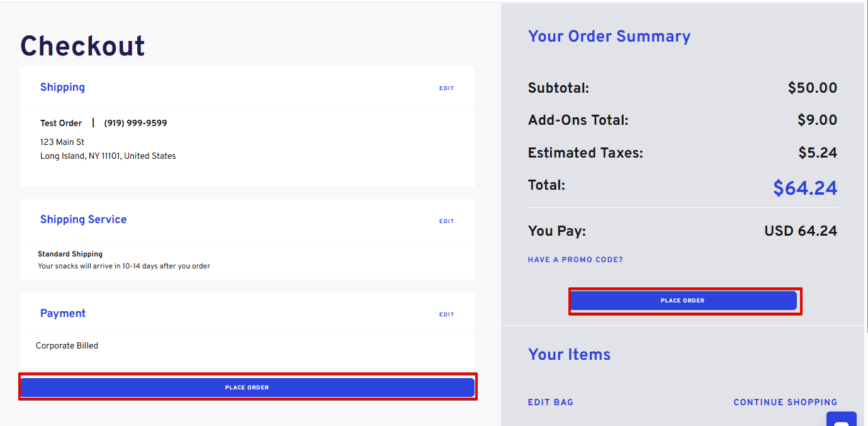
Task: Click the Test Order recipient name
Action: click(61, 124)
